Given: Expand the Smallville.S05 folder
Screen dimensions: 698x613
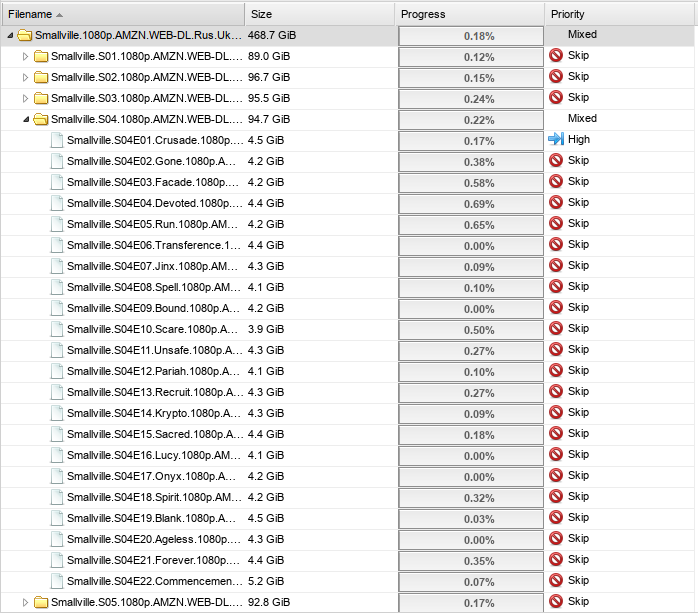Looking at the screenshot, I should point(25,602).
